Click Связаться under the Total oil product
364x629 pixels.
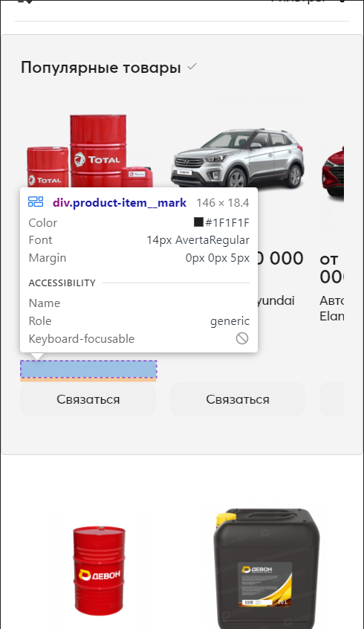click(x=88, y=399)
